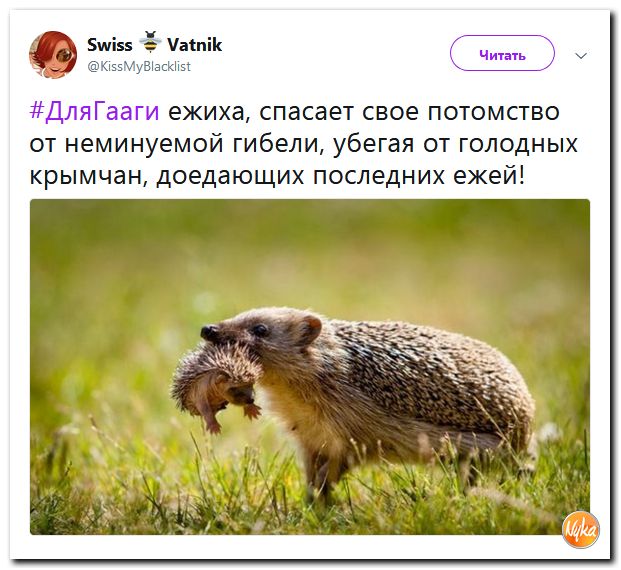Click the tweet text "ежиха, спасает свое потомство"
Viewport: 621px width, 570px height.
[364, 112]
